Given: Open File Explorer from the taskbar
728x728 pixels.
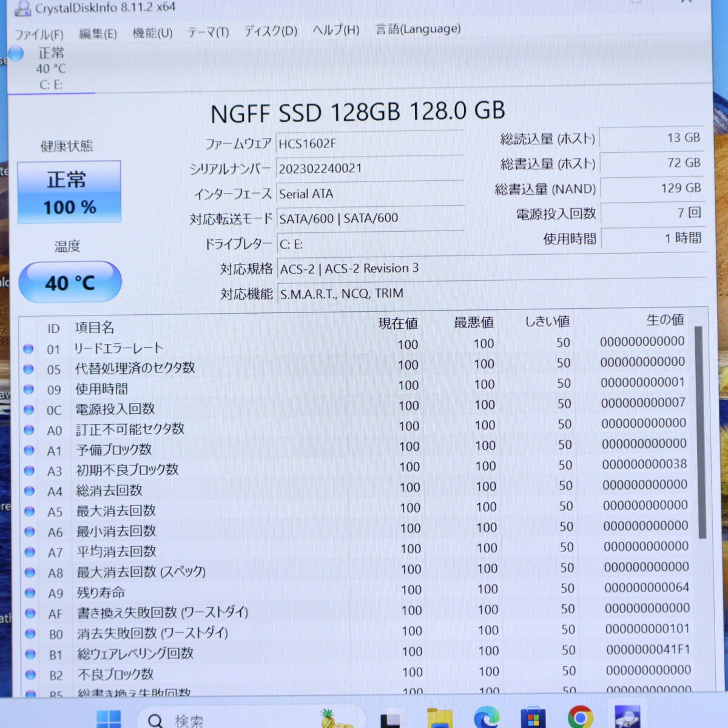Looking at the screenshot, I should click(439, 718).
